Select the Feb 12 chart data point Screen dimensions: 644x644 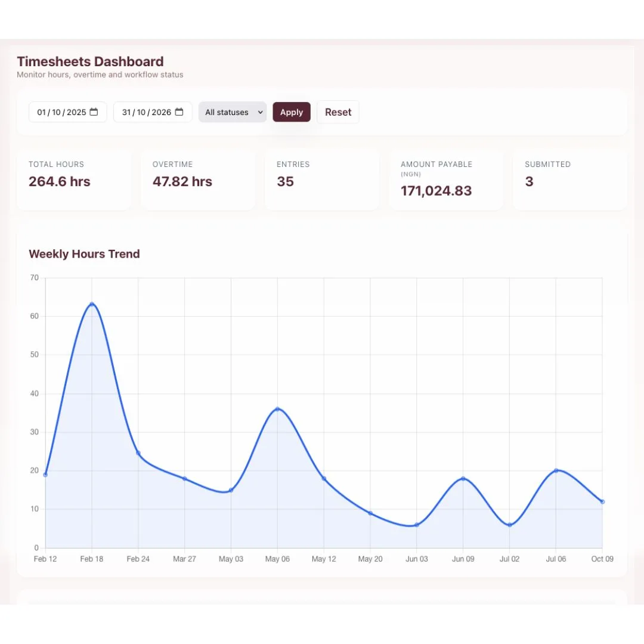point(45,475)
